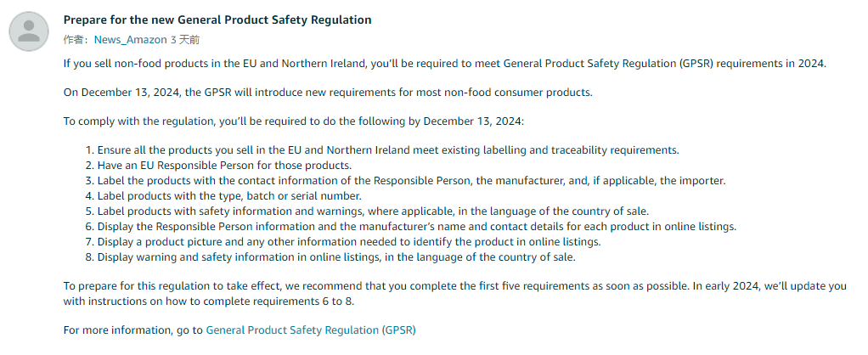868x355 pixels.
Task: Click the "3 天前" post timestamp
Action: click(x=185, y=40)
